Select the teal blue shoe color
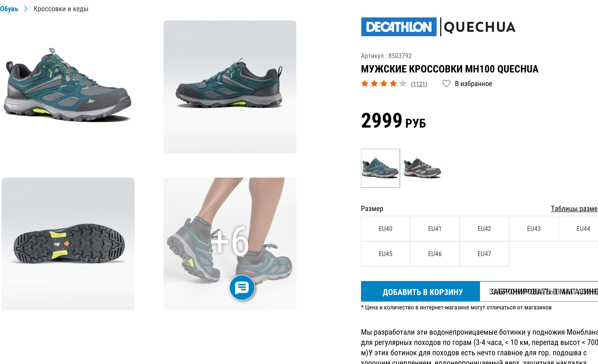 (x=380, y=168)
